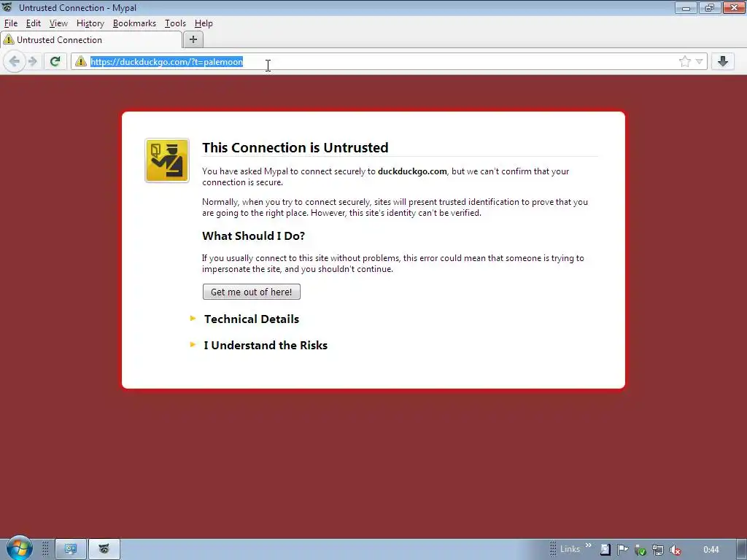This screenshot has height=560, width=747.
Task: Click the muted speaker volume icon
Action: pos(675,550)
